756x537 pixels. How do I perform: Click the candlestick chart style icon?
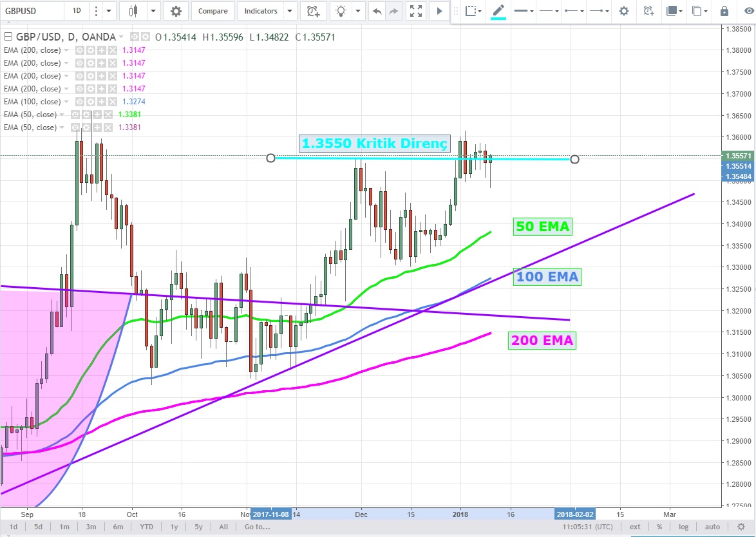134,11
